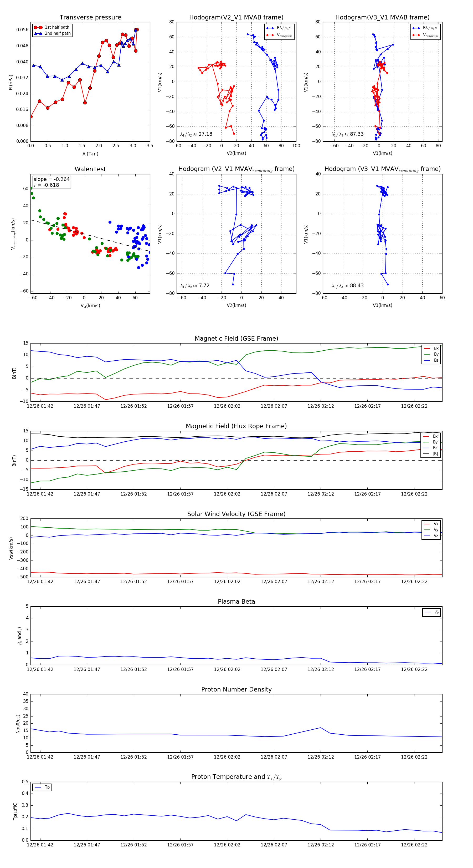Image resolution: width=473 pixels, height=868 pixels.
Task: Select the 'r = -0.618' correlation text
Action: pos(46,185)
